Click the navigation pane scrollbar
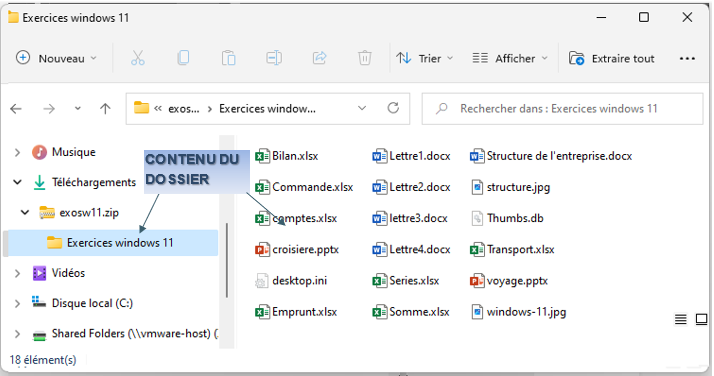714x376 pixels. pyautogui.click(x=227, y=260)
